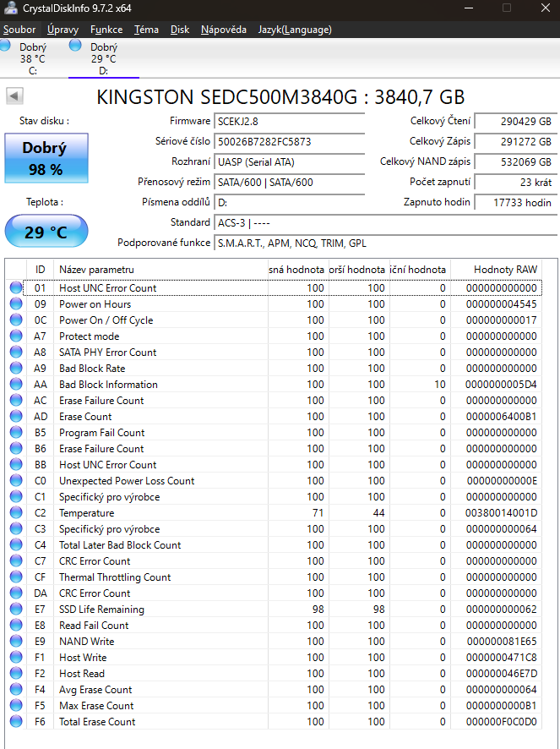Viewport: 560px width, 749px height.
Task: Click the 29 °C temperature button
Action: pos(46,232)
